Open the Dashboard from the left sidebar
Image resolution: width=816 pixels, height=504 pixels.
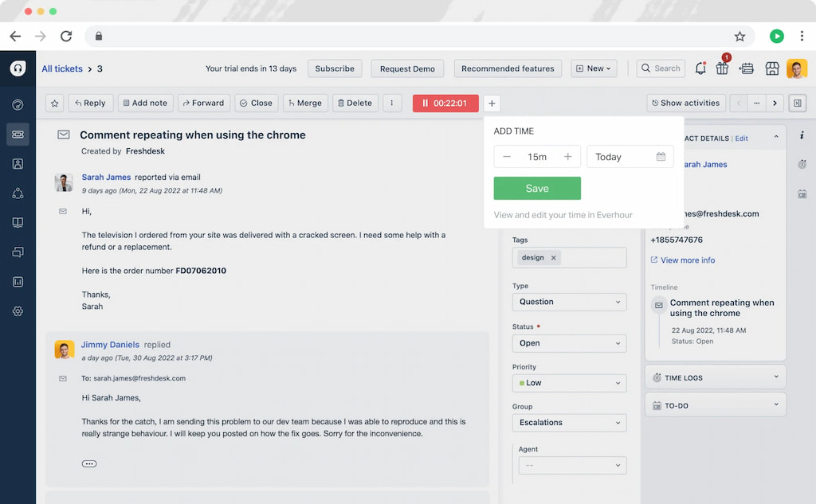tap(18, 104)
